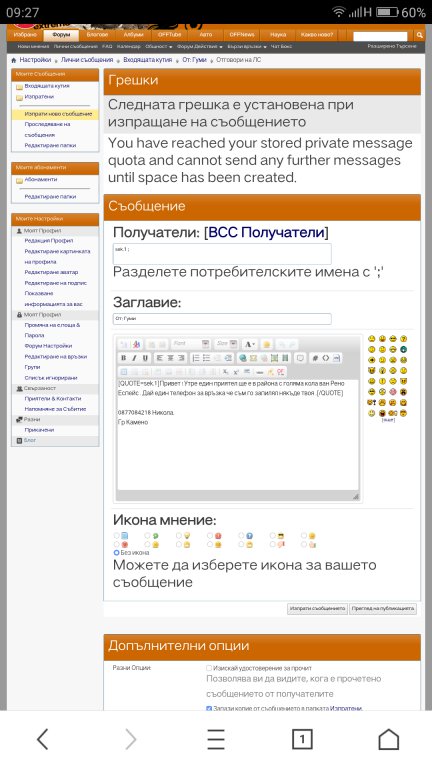Image resolution: width=432 pixels, height=768 pixels.
Task: Go to home via breadcrumb house icon
Action: click(14, 60)
